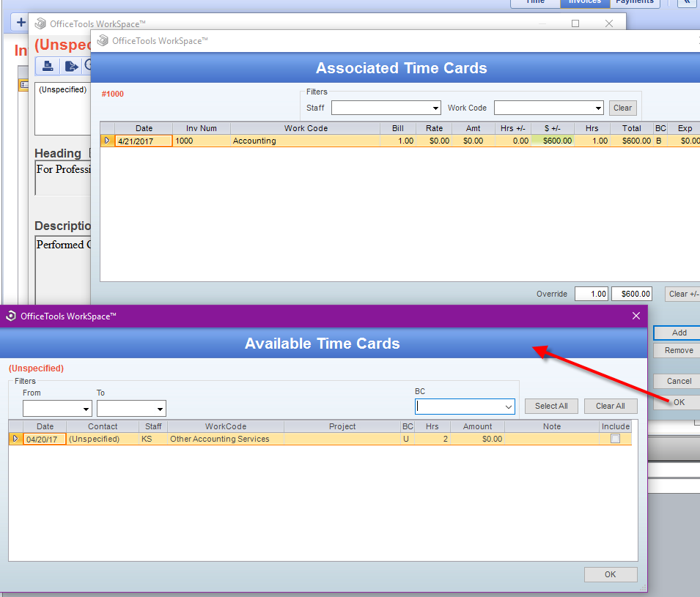Click the (Unspecified) contact cell
The image size is (700, 597).
pyautogui.click(x=102, y=439)
